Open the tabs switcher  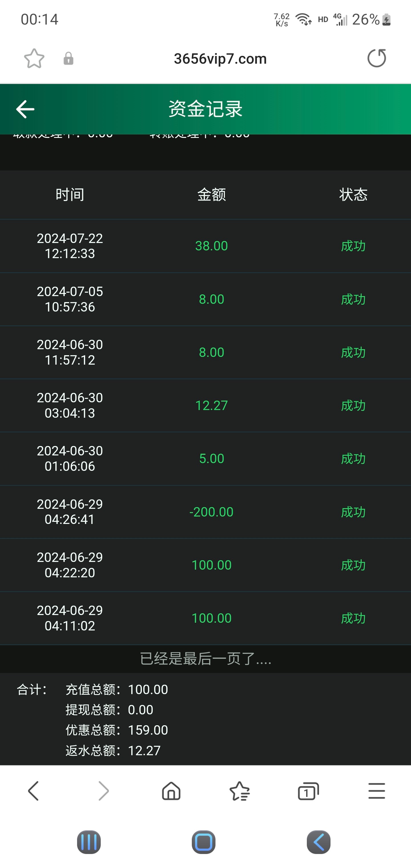point(308,791)
